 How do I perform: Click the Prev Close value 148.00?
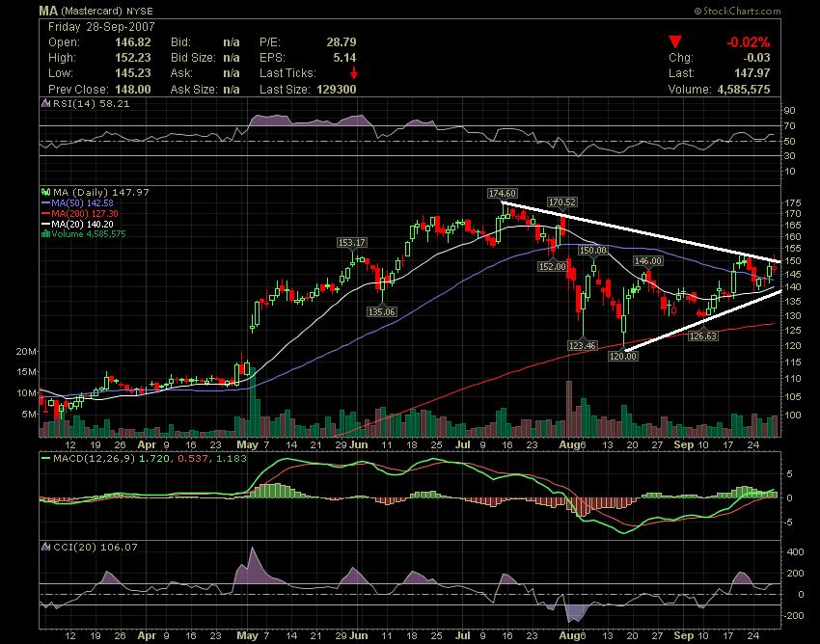(133, 90)
